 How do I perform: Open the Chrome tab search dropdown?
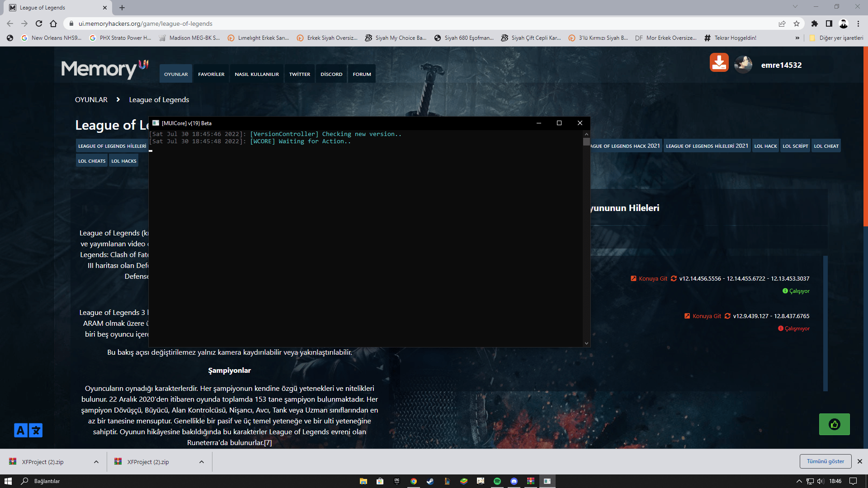(795, 7)
